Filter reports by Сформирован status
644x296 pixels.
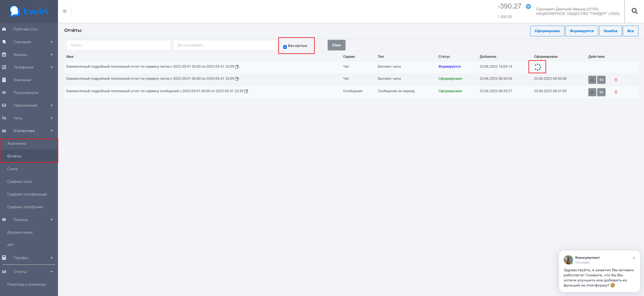[x=547, y=31]
